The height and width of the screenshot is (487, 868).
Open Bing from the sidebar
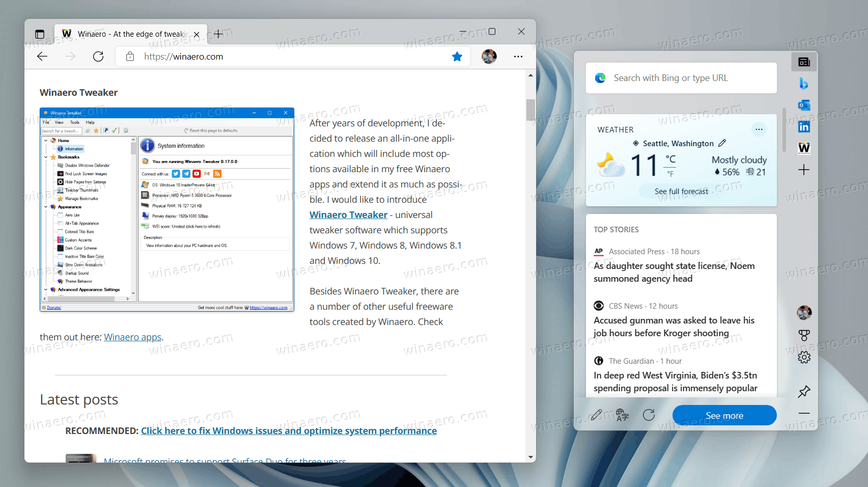(x=804, y=84)
